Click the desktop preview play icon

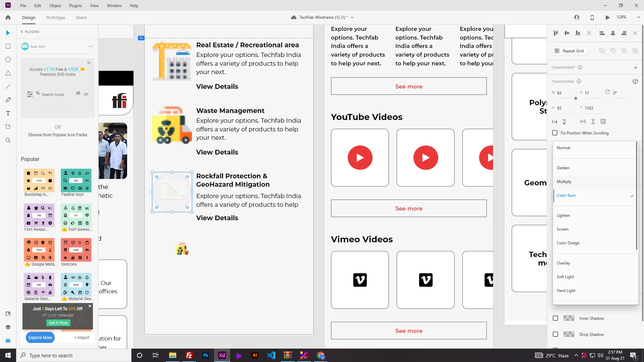[607, 17]
